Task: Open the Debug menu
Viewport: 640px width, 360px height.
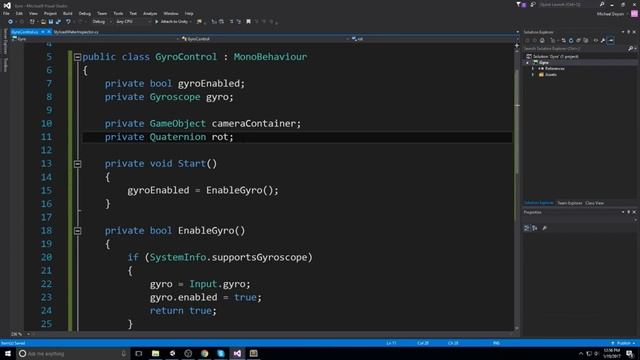Action: (84, 13)
